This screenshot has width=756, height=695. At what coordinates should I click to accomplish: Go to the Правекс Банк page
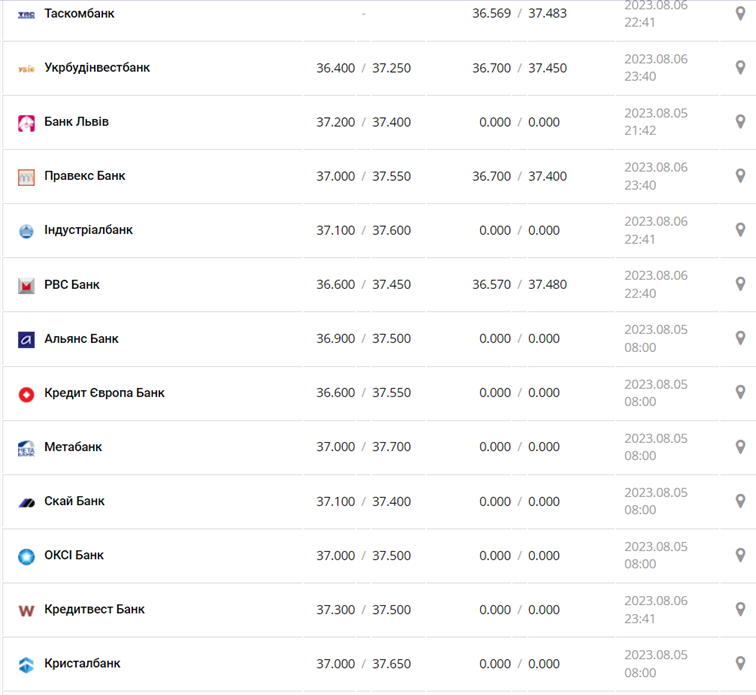point(85,176)
